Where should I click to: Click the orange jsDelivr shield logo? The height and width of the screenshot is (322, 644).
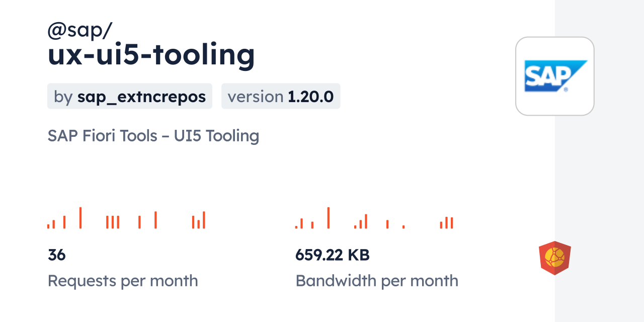(554, 258)
